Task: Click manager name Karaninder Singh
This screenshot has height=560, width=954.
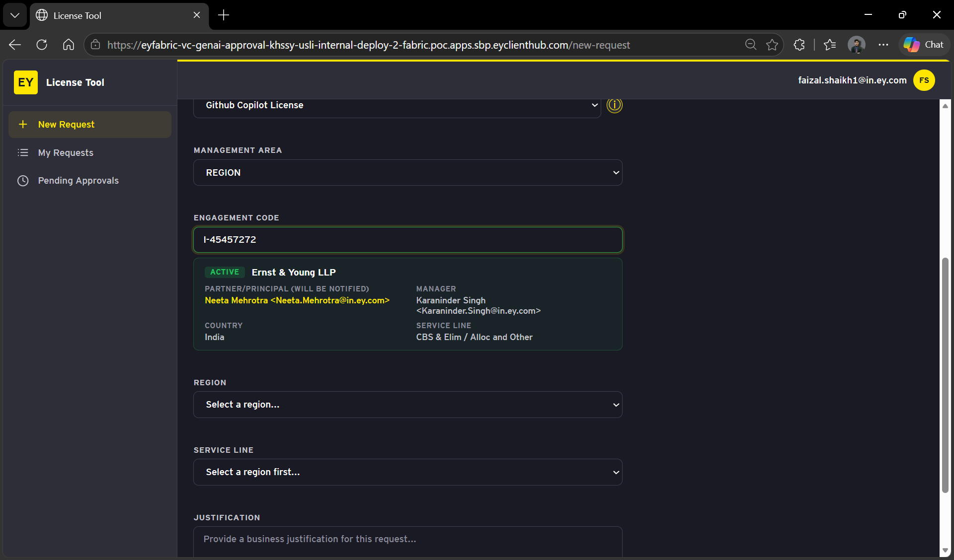Action: click(451, 300)
